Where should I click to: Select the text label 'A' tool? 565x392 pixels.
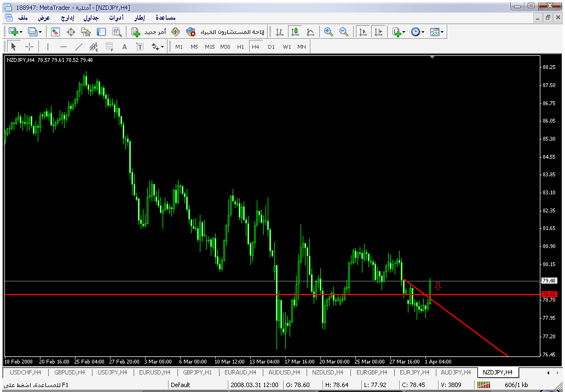click(124, 47)
